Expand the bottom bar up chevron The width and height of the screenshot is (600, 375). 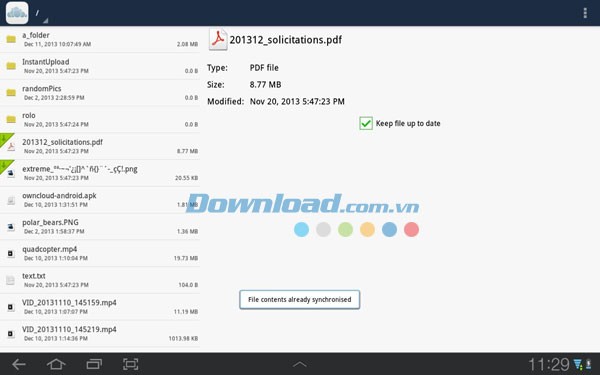click(300, 364)
